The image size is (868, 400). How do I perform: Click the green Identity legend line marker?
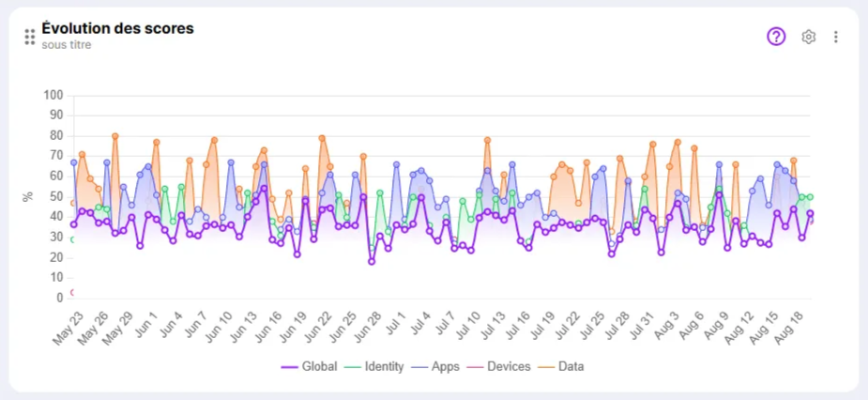click(x=352, y=366)
